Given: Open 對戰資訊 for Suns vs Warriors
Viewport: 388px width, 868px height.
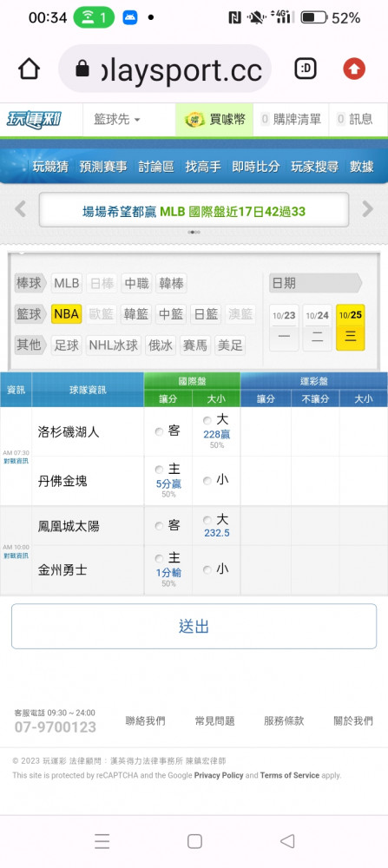Looking at the screenshot, I should (16, 556).
